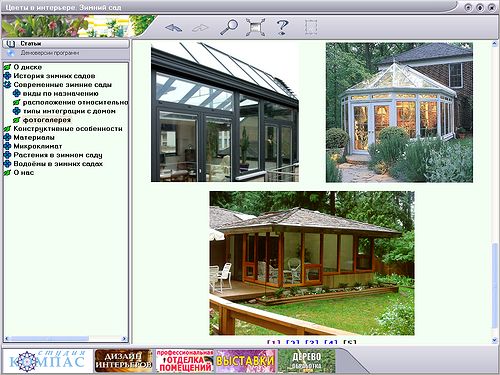
Task: Click the wooden pavilion photo
Action: [312, 263]
